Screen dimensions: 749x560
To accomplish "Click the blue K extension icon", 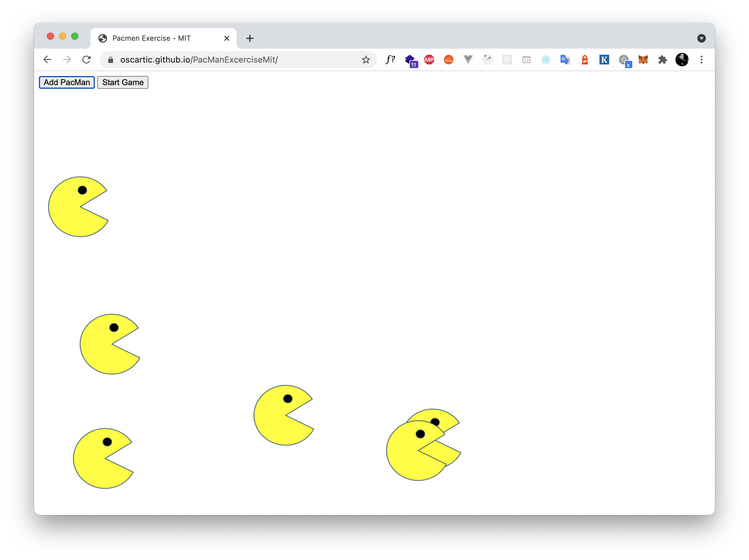I will 604,60.
